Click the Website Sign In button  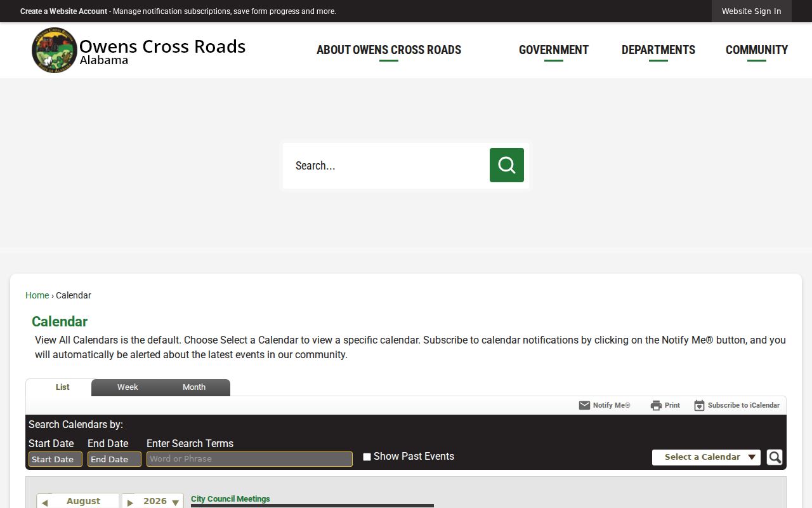(x=751, y=11)
